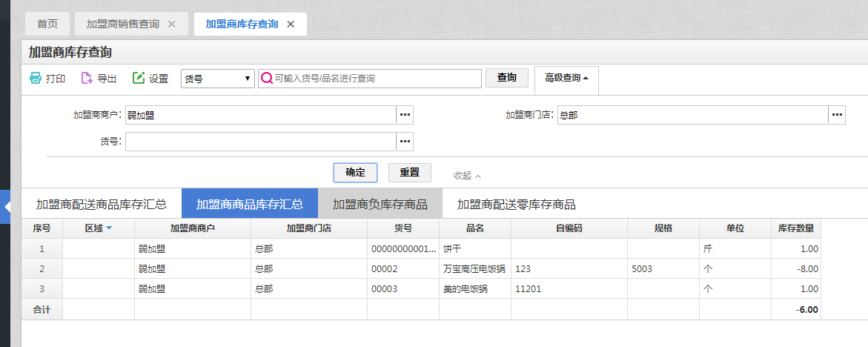The height and width of the screenshot is (347, 868).
Task: Click the Export (导出) icon
Action: pos(87,78)
